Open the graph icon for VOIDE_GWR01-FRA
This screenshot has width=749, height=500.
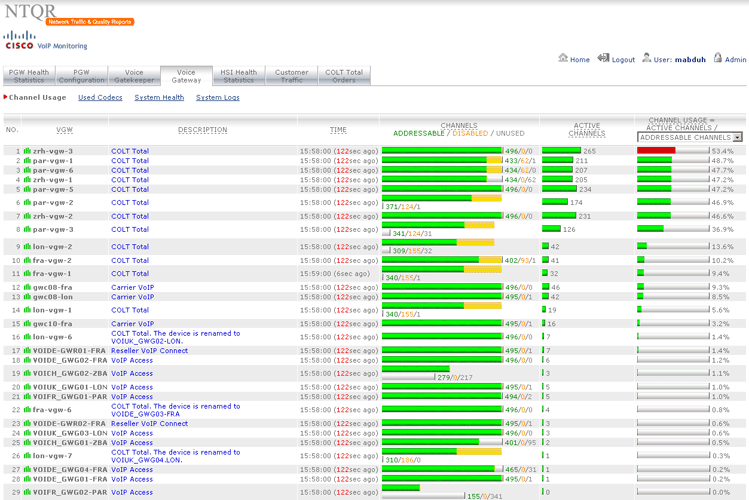tap(27, 351)
